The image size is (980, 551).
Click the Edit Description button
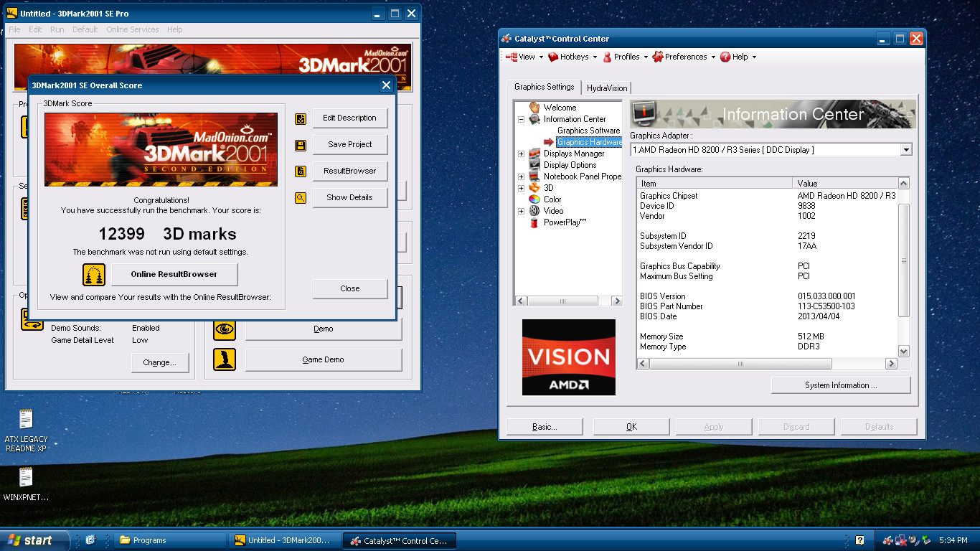click(349, 118)
